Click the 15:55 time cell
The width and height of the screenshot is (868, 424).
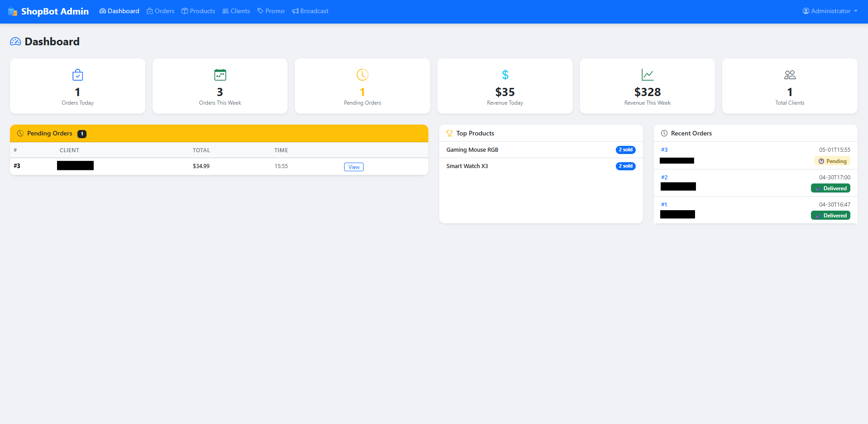[281, 166]
